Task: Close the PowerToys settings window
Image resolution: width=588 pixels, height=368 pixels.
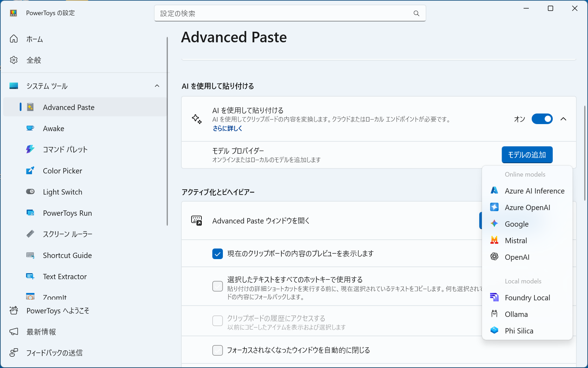Action: click(575, 8)
